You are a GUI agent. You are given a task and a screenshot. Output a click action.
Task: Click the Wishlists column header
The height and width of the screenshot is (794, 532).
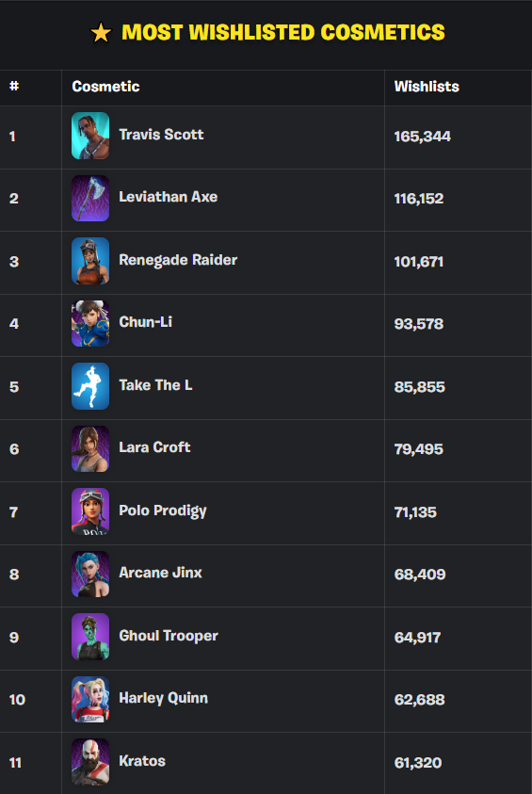click(427, 87)
